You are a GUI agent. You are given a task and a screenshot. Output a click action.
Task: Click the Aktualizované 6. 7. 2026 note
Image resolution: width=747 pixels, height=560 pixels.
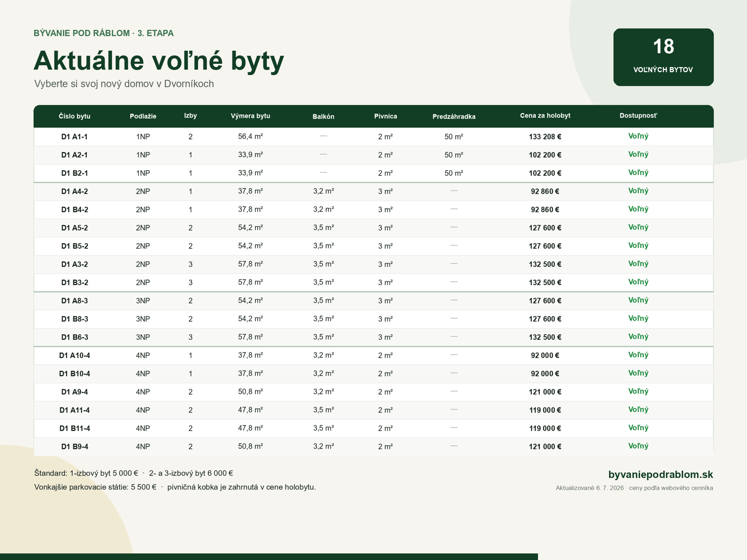[634, 488]
